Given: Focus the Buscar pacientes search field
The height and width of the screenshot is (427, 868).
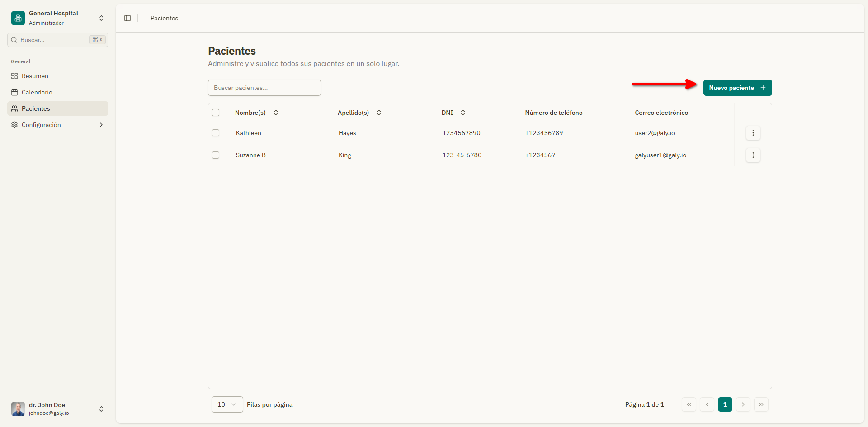Looking at the screenshot, I should click(264, 88).
